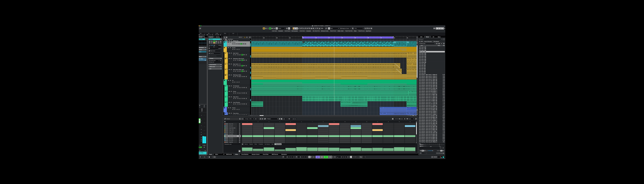Click Loops & Samples breadcrumb in Media
This screenshot has height=184, width=644.
pyautogui.click(x=428, y=42)
